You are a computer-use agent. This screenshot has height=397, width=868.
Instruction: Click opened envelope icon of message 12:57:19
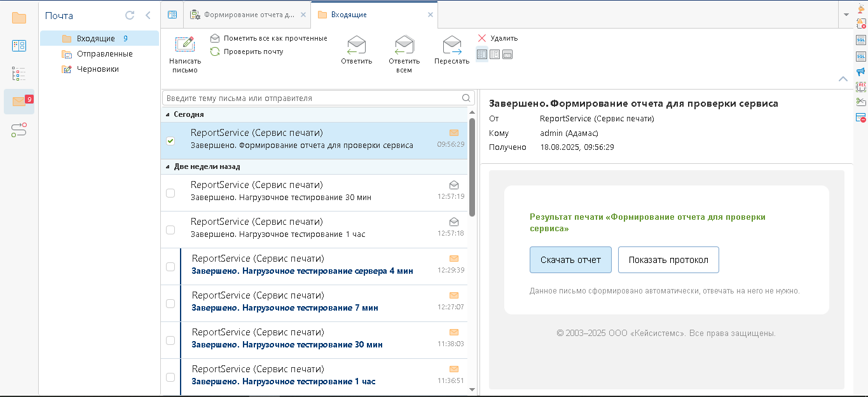(454, 185)
